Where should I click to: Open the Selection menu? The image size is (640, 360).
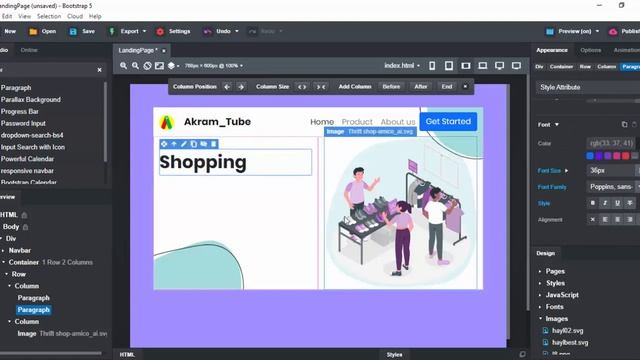point(49,16)
